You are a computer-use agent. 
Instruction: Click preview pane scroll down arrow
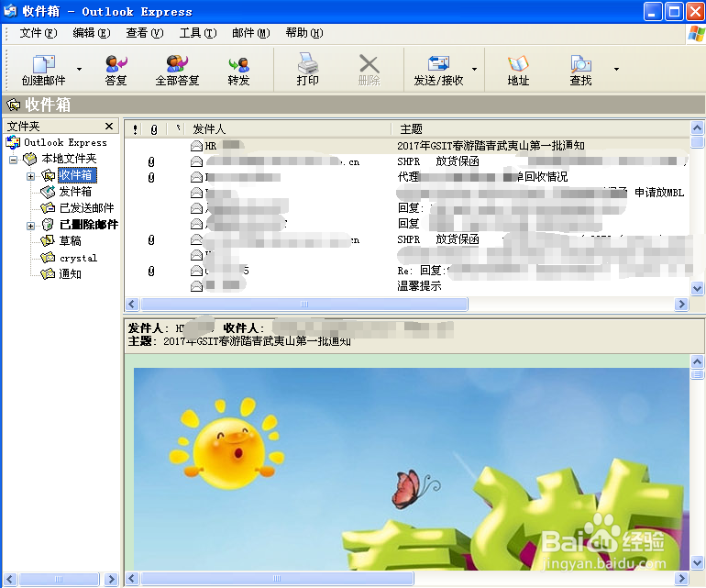click(x=697, y=562)
